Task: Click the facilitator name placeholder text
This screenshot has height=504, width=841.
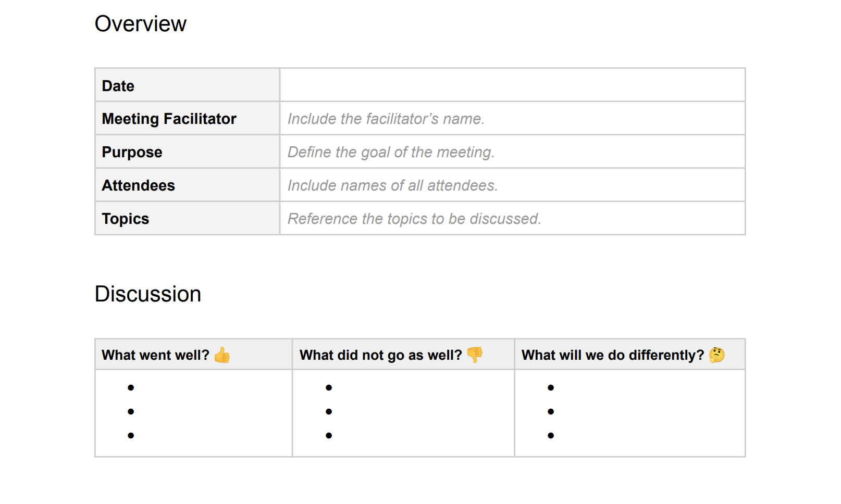Action: coord(386,118)
